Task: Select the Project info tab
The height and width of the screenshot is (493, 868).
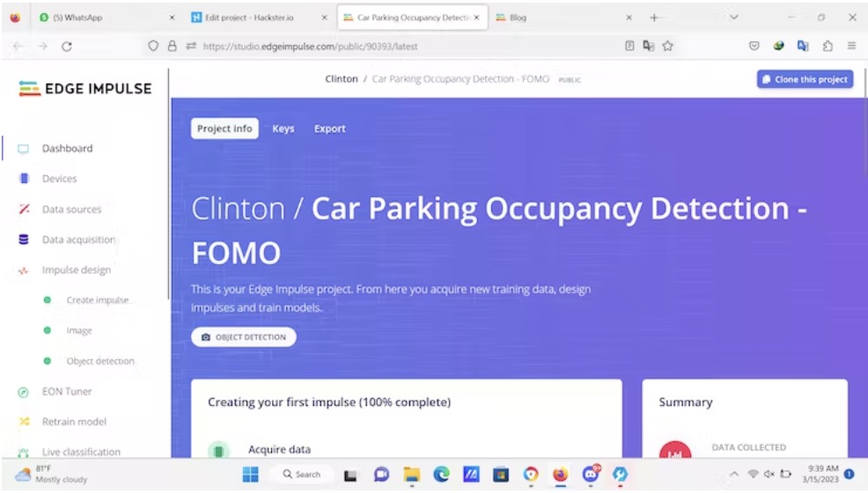Action: [224, 129]
